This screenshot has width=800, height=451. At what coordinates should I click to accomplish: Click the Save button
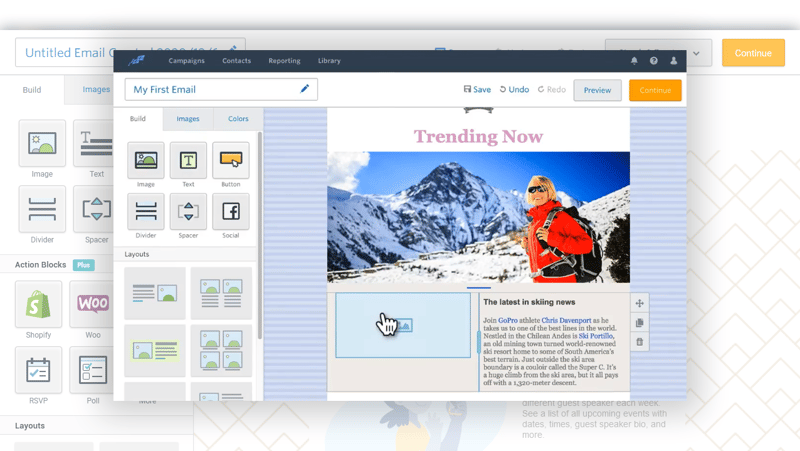click(478, 89)
